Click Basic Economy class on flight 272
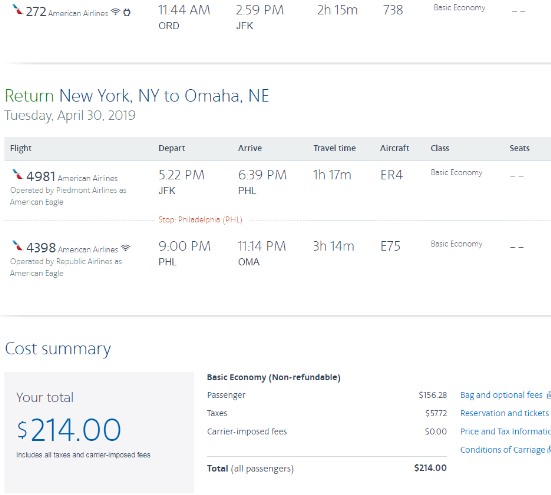This screenshot has width=551, height=495. pos(459,8)
